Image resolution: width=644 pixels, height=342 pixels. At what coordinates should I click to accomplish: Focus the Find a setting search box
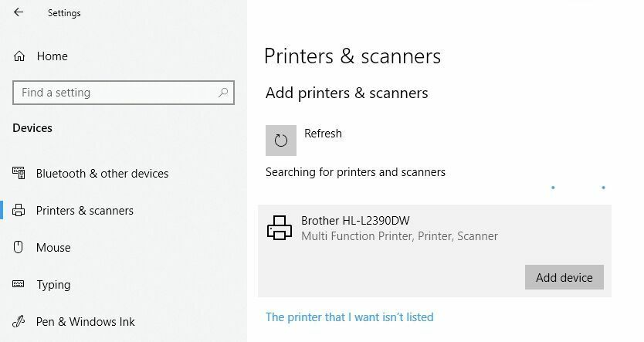pyautogui.click(x=124, y=93)
